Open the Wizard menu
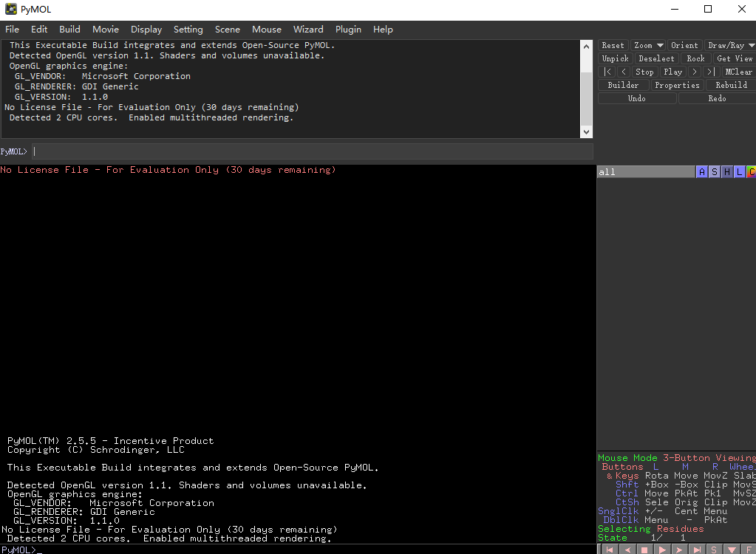756x554 pixels. (x=308, y=30)
